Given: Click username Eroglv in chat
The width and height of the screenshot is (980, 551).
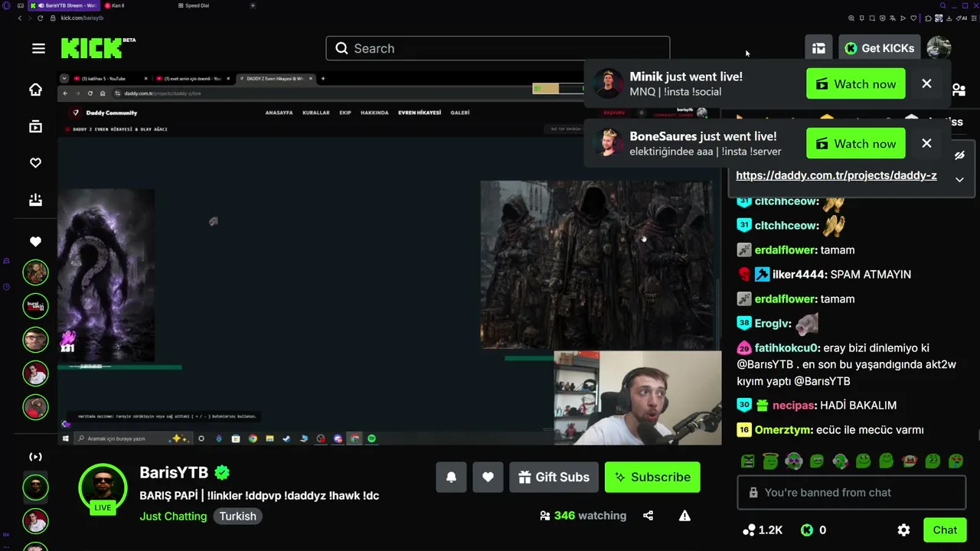Looking at the screenshot, I should (x=772, y=323).
